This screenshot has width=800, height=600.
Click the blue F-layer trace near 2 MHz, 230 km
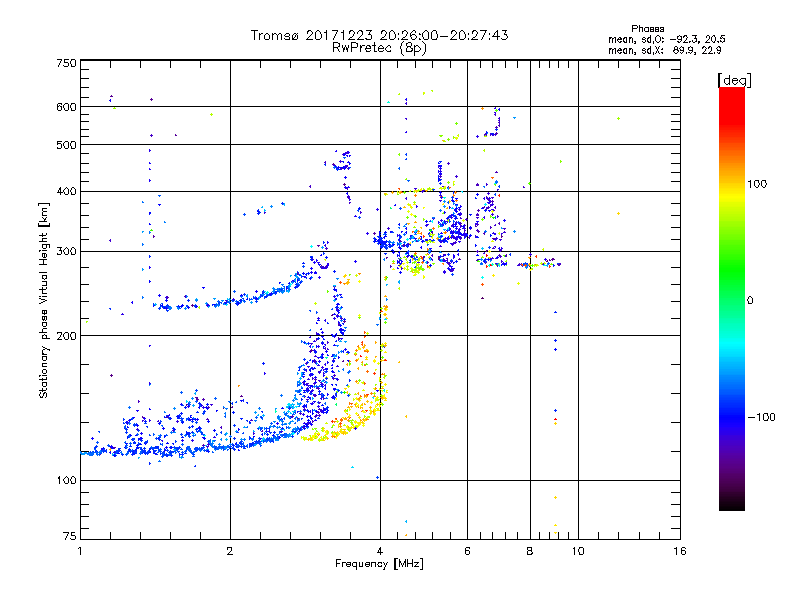tap(230, 301)
